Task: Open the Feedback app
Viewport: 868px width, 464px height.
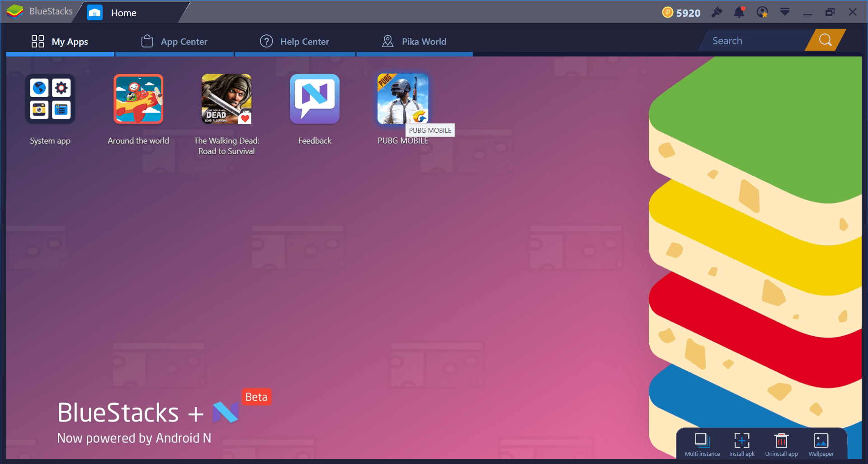Action: (x=315, y=99)
